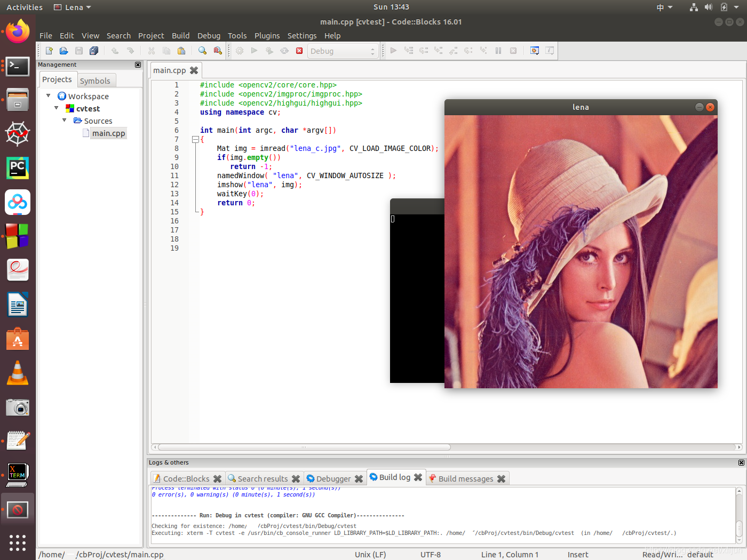Click the Replace toolbar icon
Image resolution: width=747 pixels, height=560 pixels.
point(218,51)
